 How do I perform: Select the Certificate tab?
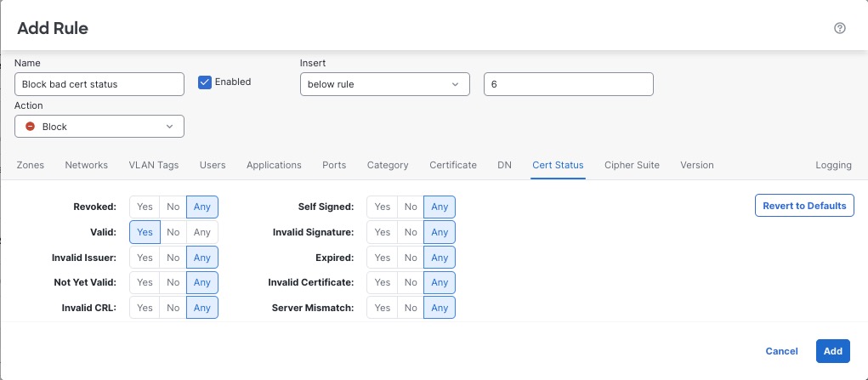[453, 165]
